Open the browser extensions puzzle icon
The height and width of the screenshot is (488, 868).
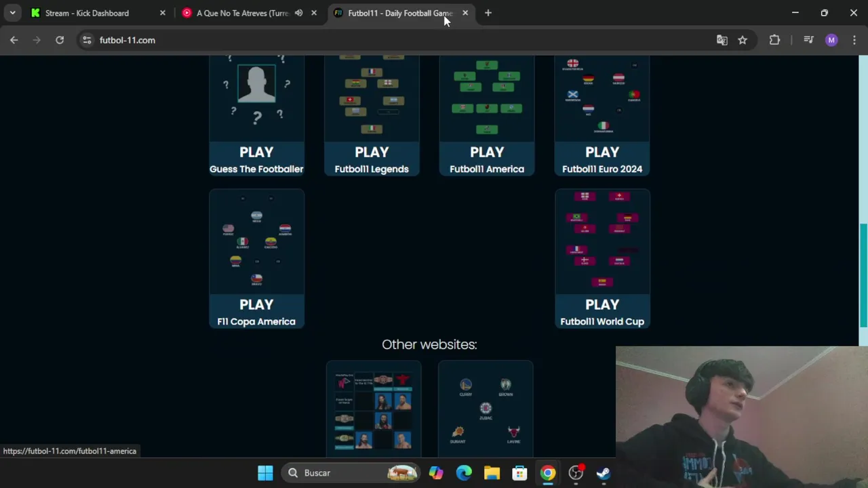[774, 40]
